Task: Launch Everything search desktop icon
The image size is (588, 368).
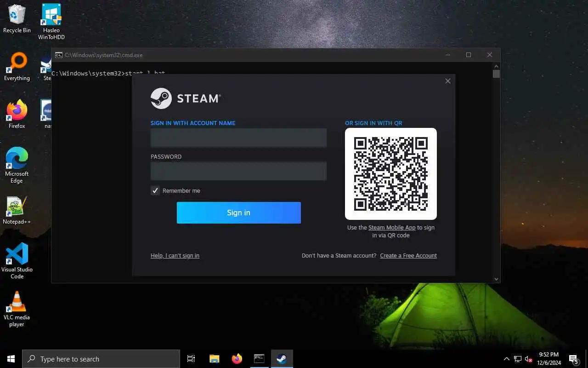Action: pos(17,67)
